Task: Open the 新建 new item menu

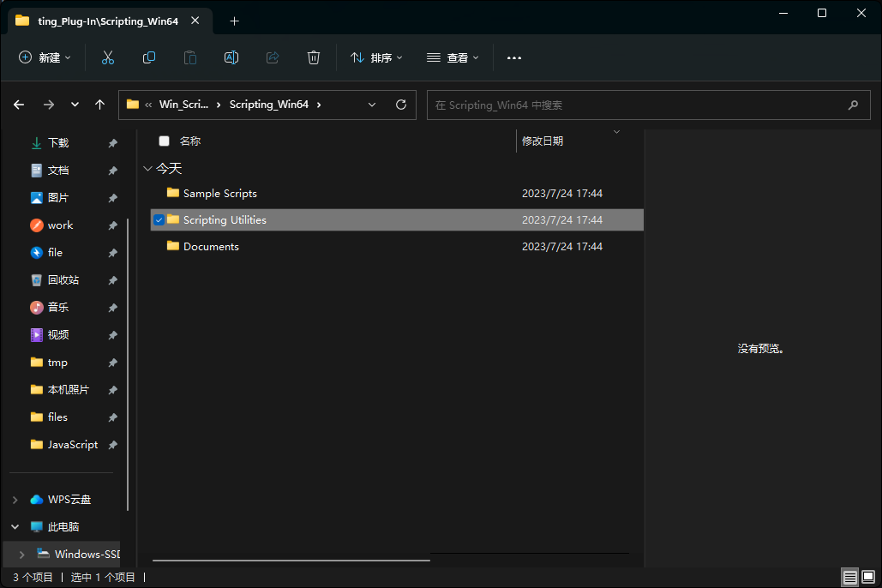Action: 45,57
